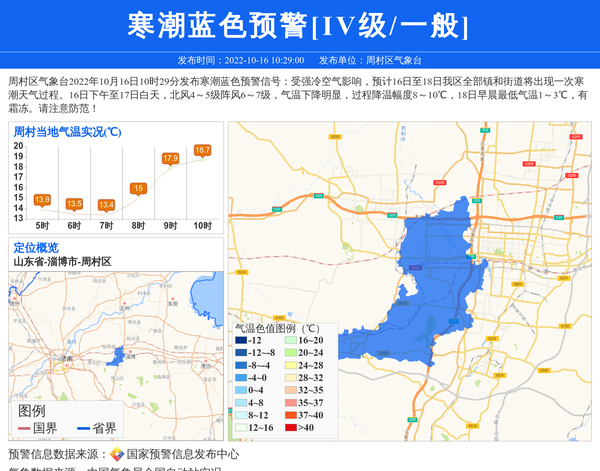Click the 16~20 light green legend swatch
This screenshot has height=471, width=600.
click(x=290, y=340)
